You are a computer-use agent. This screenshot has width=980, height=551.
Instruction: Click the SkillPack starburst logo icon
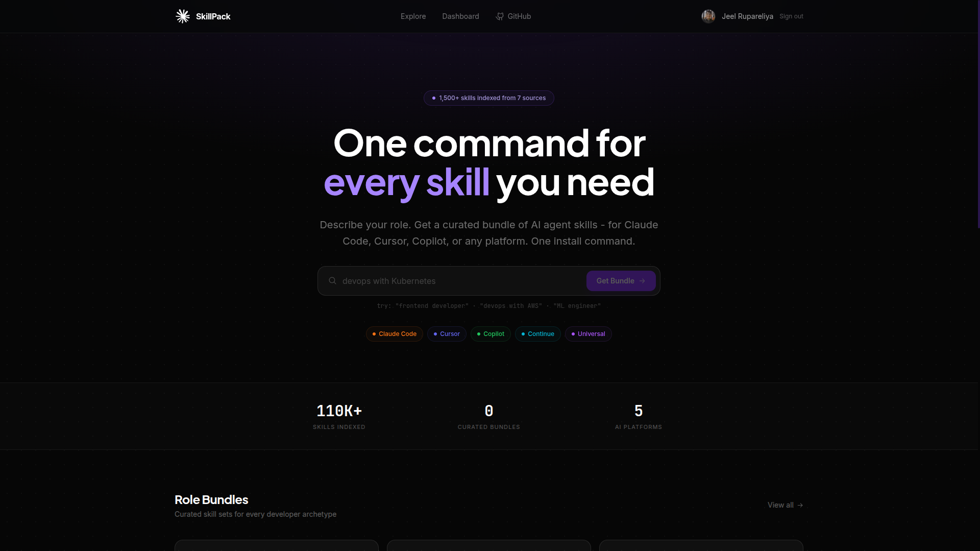[x=183, y=16]
